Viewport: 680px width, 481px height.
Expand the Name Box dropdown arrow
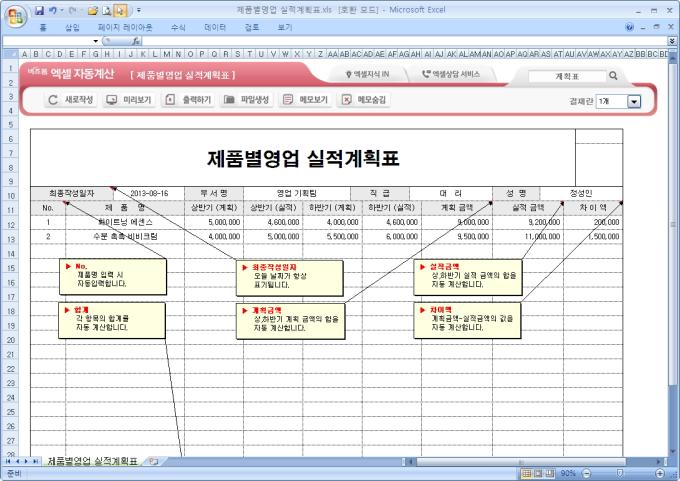[95, 41]
